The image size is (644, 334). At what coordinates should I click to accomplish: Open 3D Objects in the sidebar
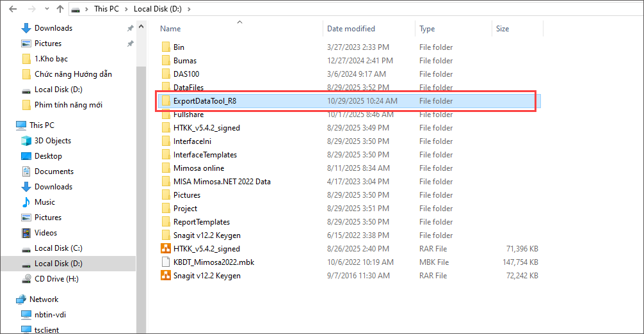click(x=26, y=141)
